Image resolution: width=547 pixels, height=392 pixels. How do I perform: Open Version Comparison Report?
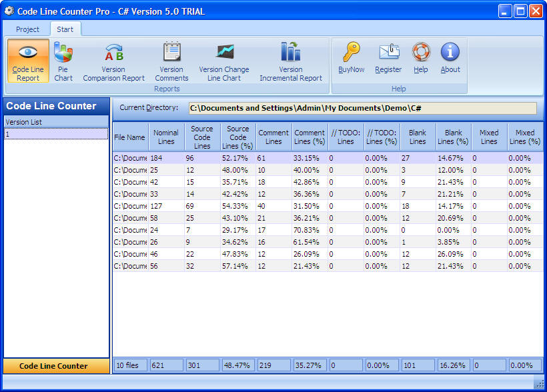click(x=113, y=61)
